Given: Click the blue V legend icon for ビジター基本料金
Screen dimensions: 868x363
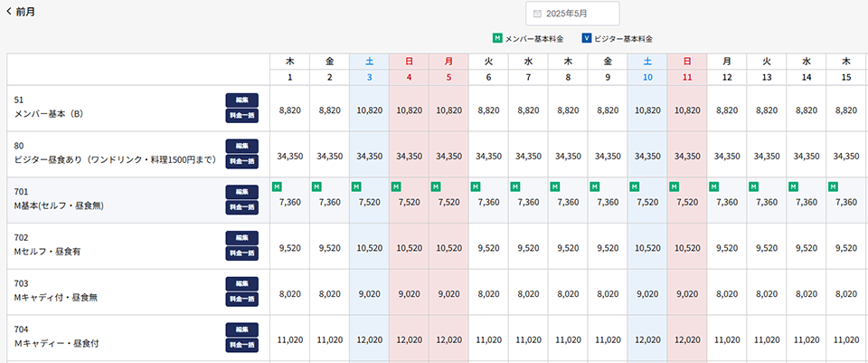Looking at the screenshot, I should tap(587, 39).
